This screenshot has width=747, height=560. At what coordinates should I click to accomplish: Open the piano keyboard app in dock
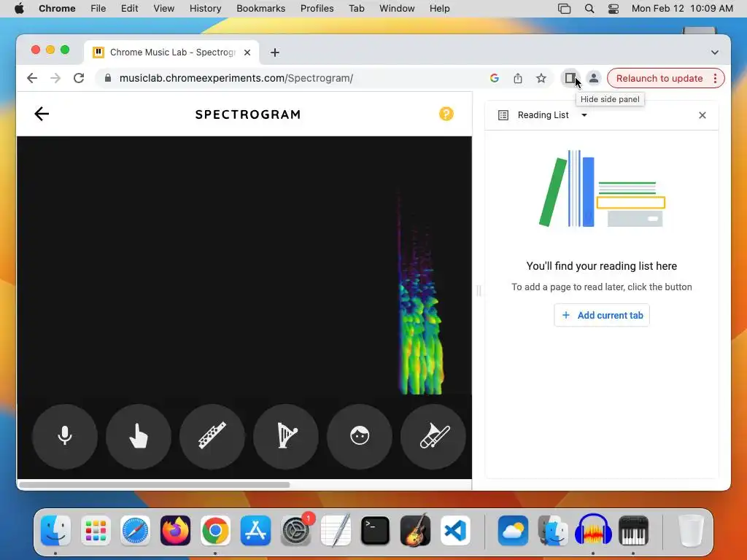pos(633,531)
